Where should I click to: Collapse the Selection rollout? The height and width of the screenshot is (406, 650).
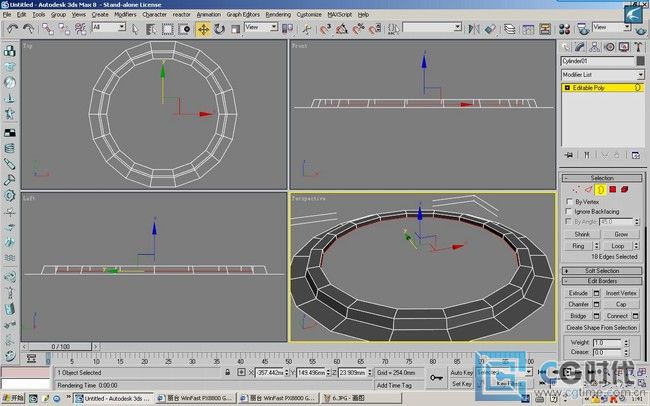pos(602,178)
